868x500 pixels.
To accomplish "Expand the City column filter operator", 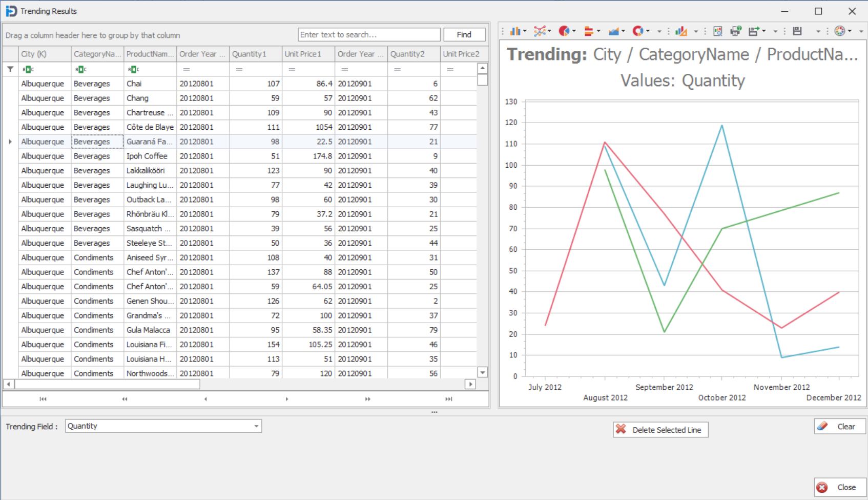I will [x=28, y=69].
